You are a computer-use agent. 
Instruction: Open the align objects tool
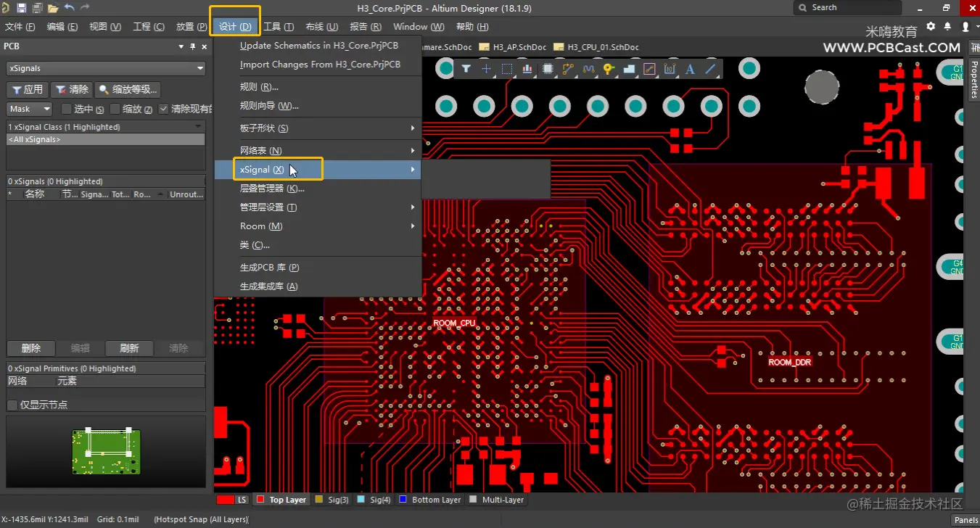527,69
